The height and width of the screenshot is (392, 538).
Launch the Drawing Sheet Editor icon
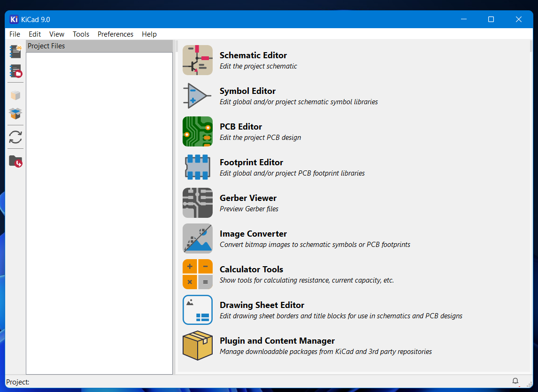point(198,310)
